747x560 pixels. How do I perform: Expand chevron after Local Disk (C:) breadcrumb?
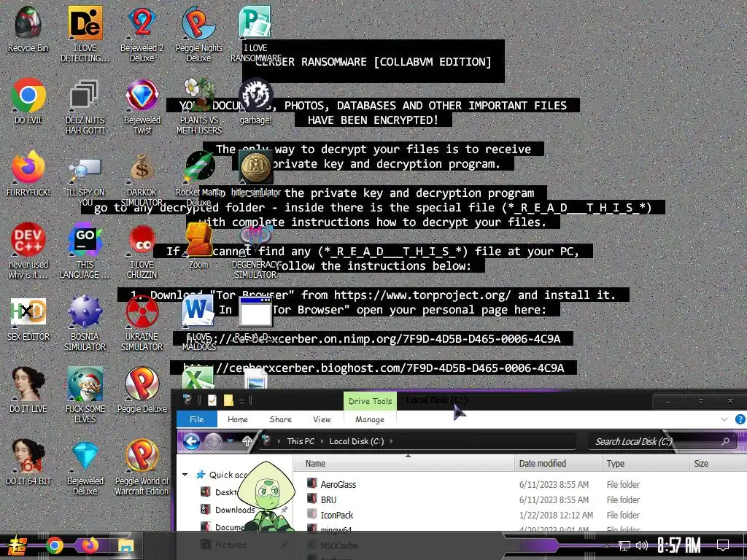point(391,441)
